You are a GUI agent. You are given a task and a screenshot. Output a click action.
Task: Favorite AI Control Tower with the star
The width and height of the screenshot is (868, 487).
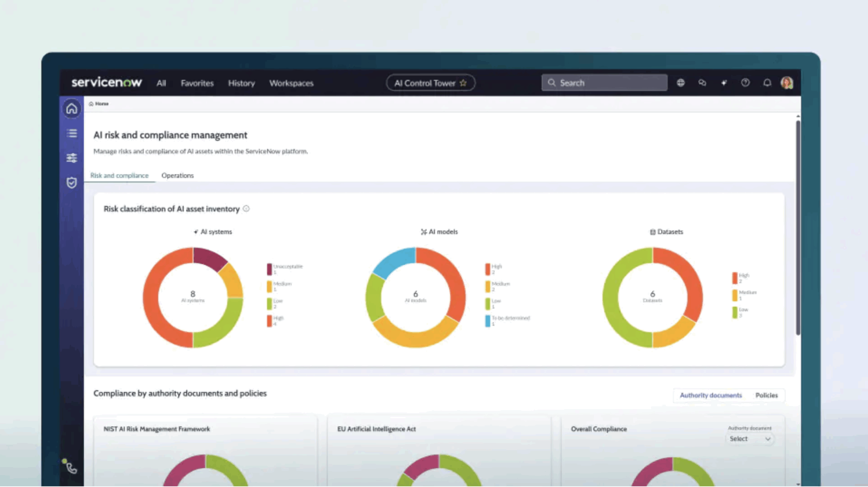click(x=463, y=83)
